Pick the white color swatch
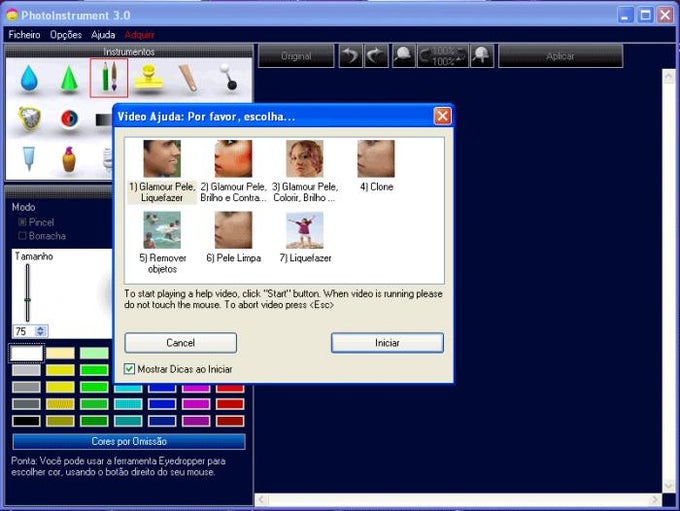The image size is (680, 511). (x=26, y=353)
